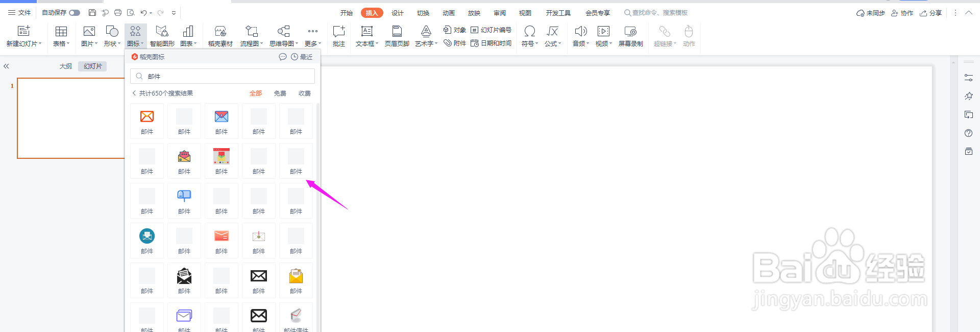The width and height of the screenshot is (980, 332).
Task: Select the teal circle mail icon
Action: click(x=147, y=235)
